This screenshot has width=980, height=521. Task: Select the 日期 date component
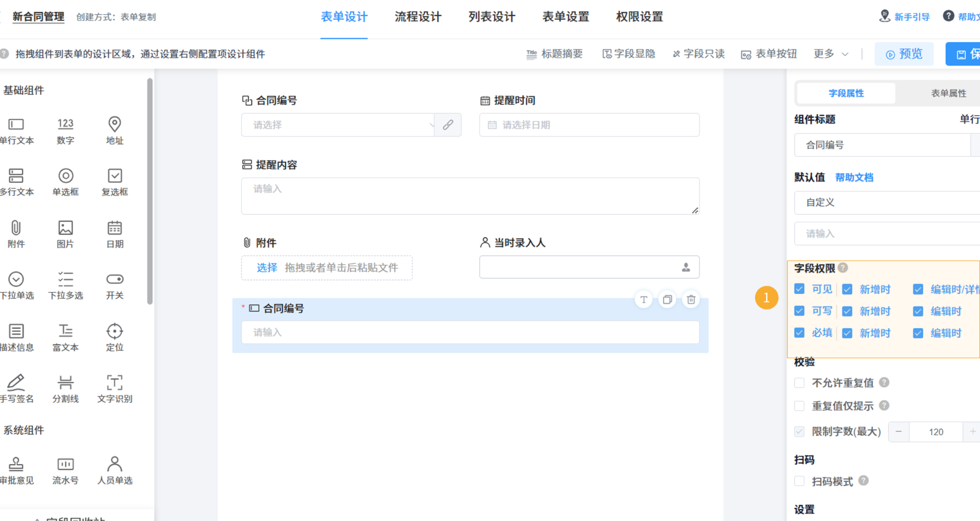pyautogui.click(x=115, y=234)
